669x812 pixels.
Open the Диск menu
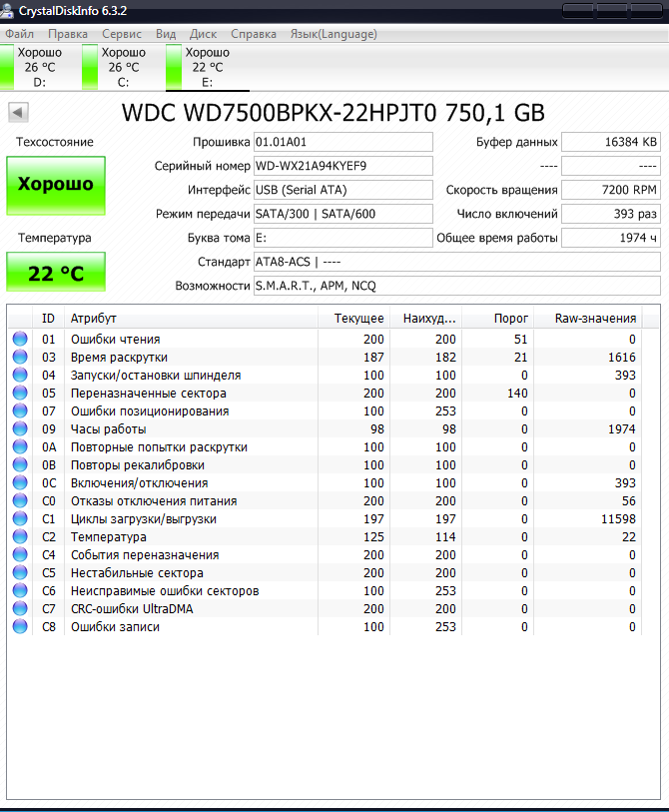pos(203,34)
